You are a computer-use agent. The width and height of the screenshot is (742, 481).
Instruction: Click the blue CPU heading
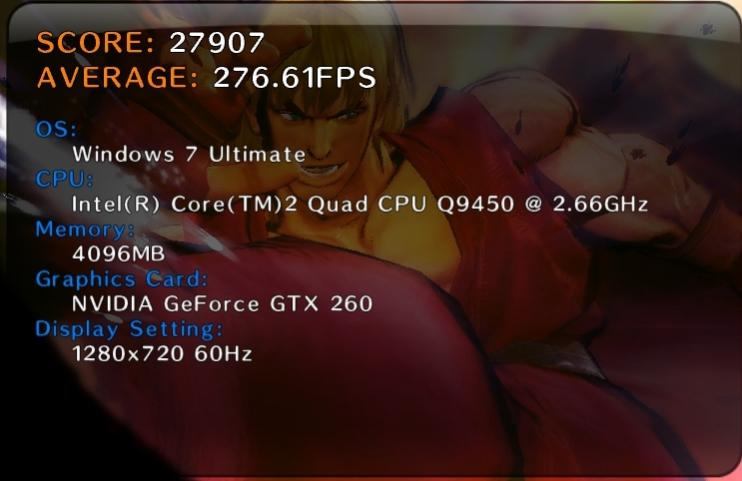pyautogui.click(x=64, y=179)
